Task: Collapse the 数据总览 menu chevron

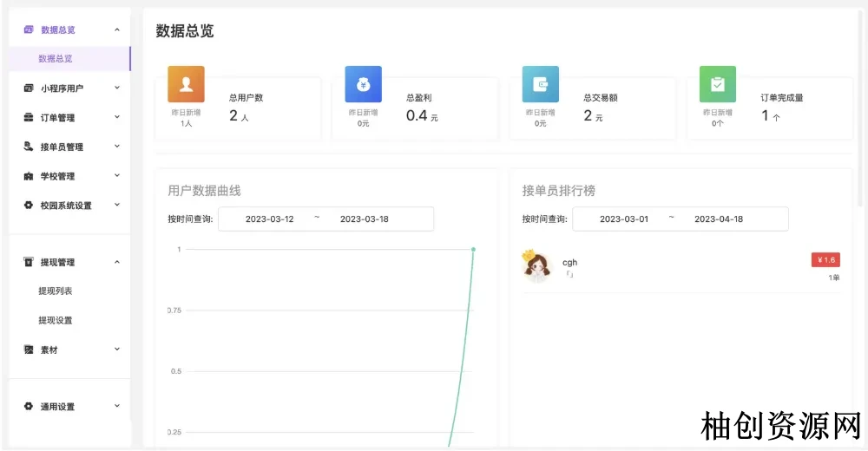Action: tap(117, 29)
